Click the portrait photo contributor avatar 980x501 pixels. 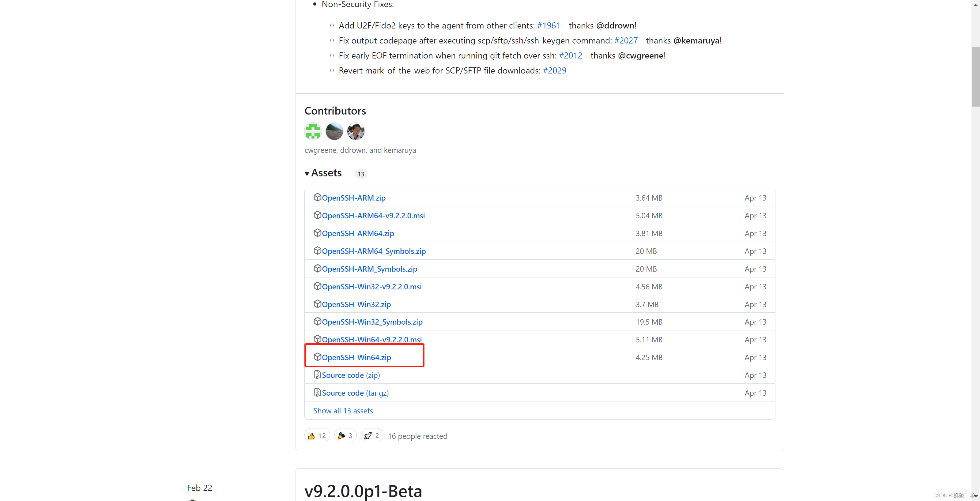(x=356, y=132)
